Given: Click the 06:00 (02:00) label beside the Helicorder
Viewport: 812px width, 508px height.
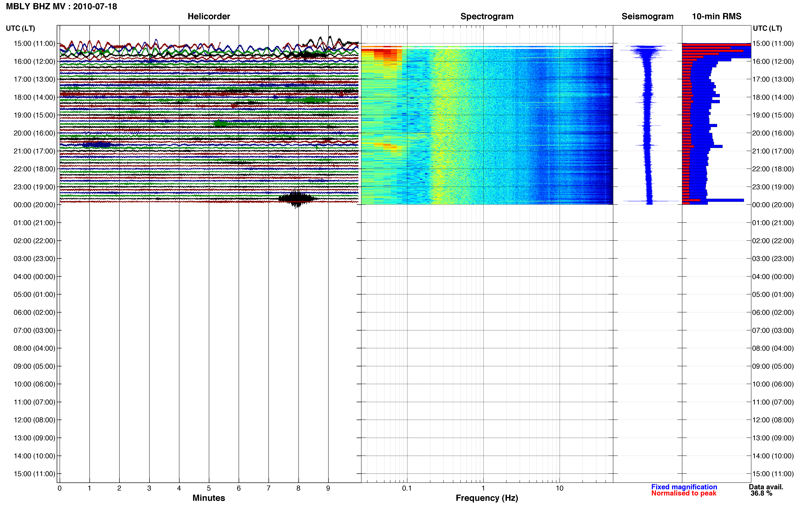Looking at the screenshot, I should coord(34,312).
